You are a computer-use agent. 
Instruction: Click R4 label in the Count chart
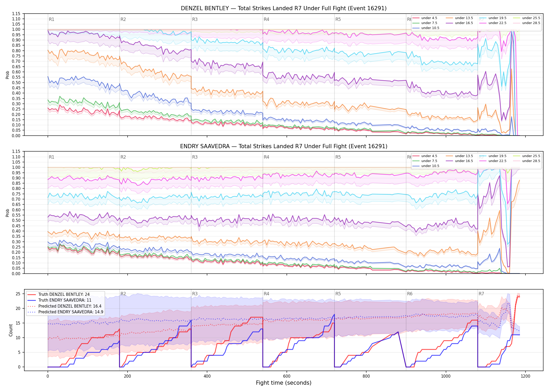coord(266,294)
